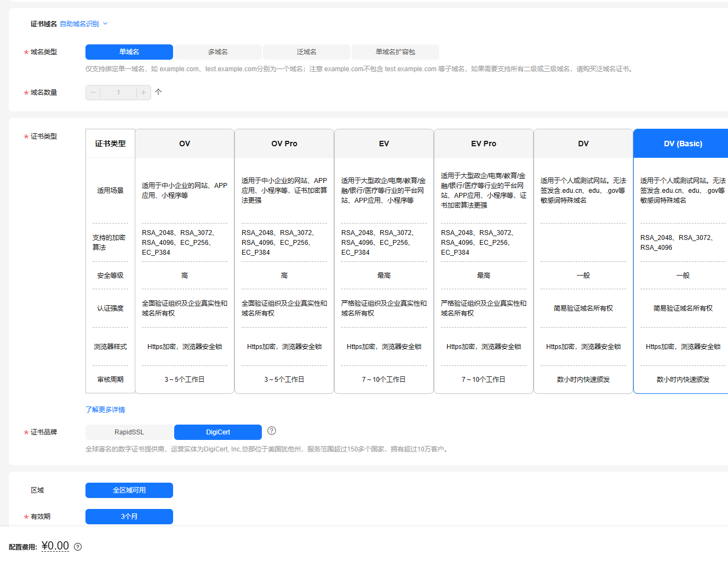Select 泛域名 domain type
728x561 pixels.
307,52
